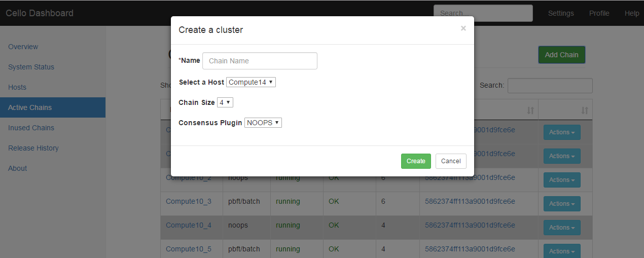Open Settings in the top navbar

tap(561, 13)
